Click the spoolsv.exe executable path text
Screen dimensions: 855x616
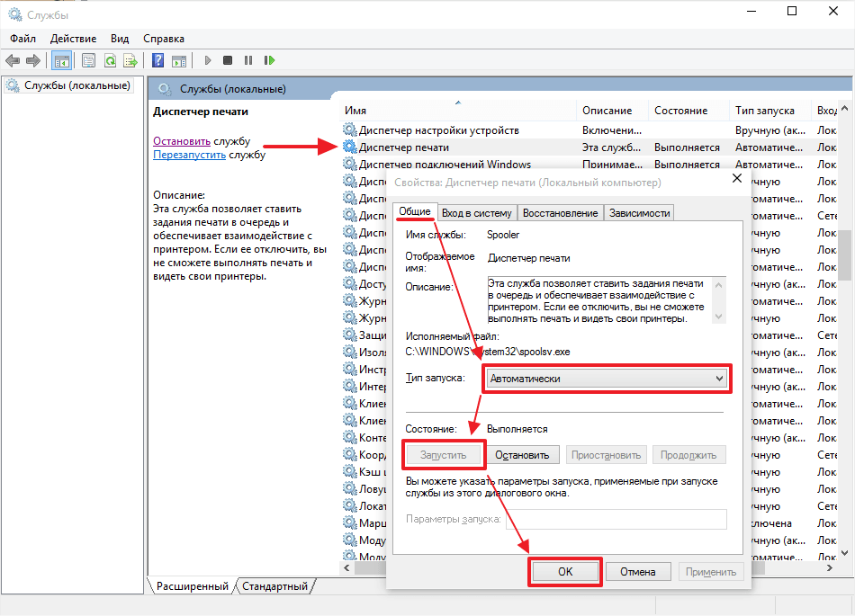[488, 352]
